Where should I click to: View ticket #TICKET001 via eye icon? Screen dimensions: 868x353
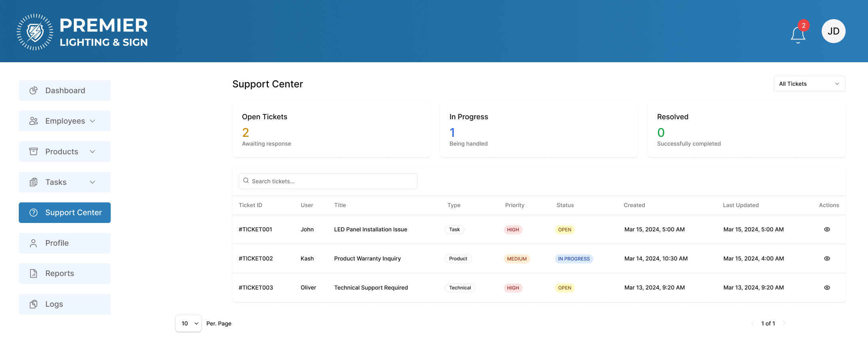[x=827, y=229]
